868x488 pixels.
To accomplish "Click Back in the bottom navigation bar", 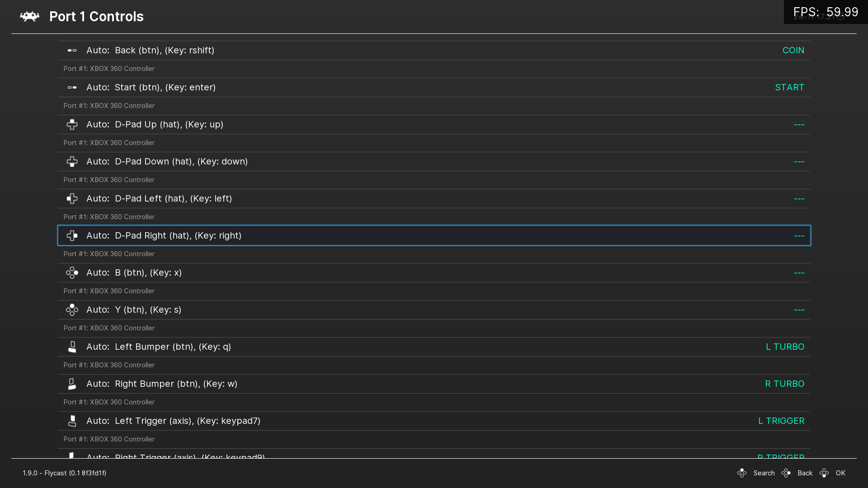I will (805, 473).
